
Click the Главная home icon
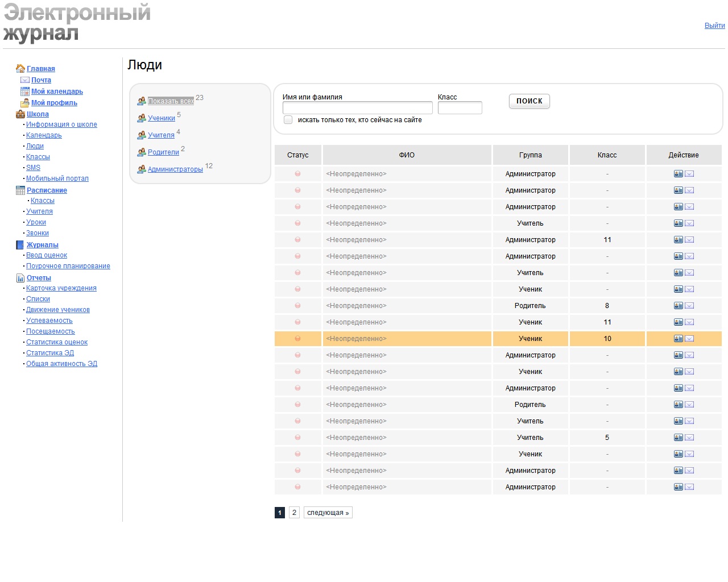pyautogui.click(x=20, y=69)
